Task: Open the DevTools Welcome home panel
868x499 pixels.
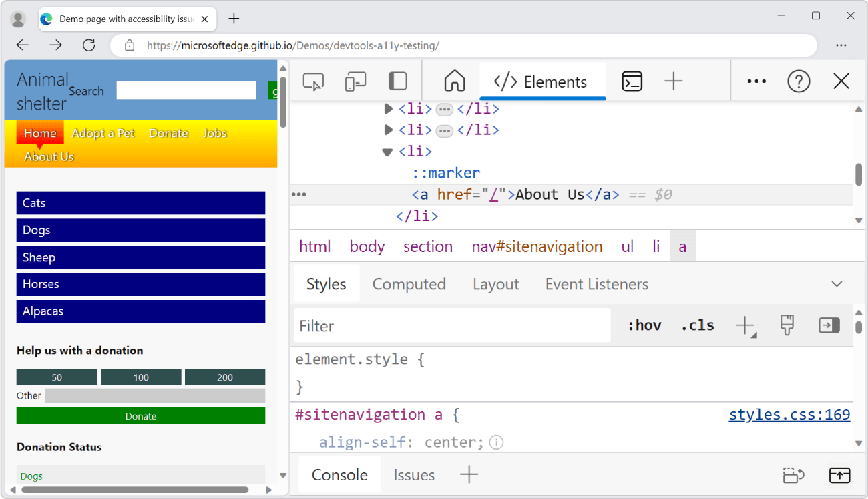Action: coord(454,81)
